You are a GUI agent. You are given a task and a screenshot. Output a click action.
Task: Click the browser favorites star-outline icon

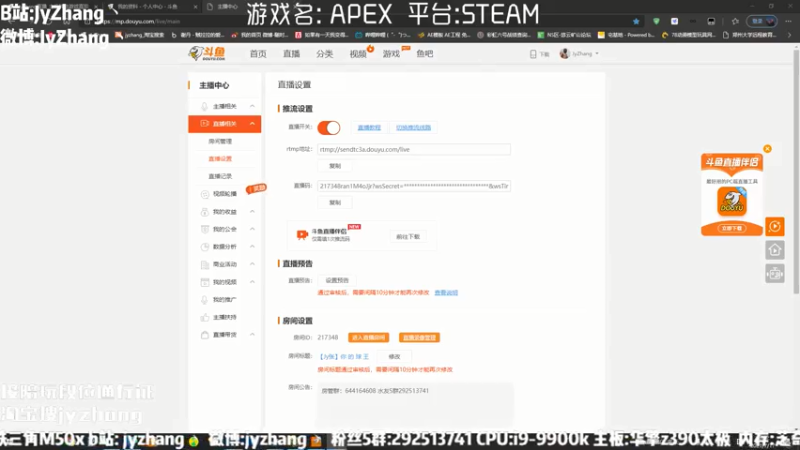(x=735, y=21)
